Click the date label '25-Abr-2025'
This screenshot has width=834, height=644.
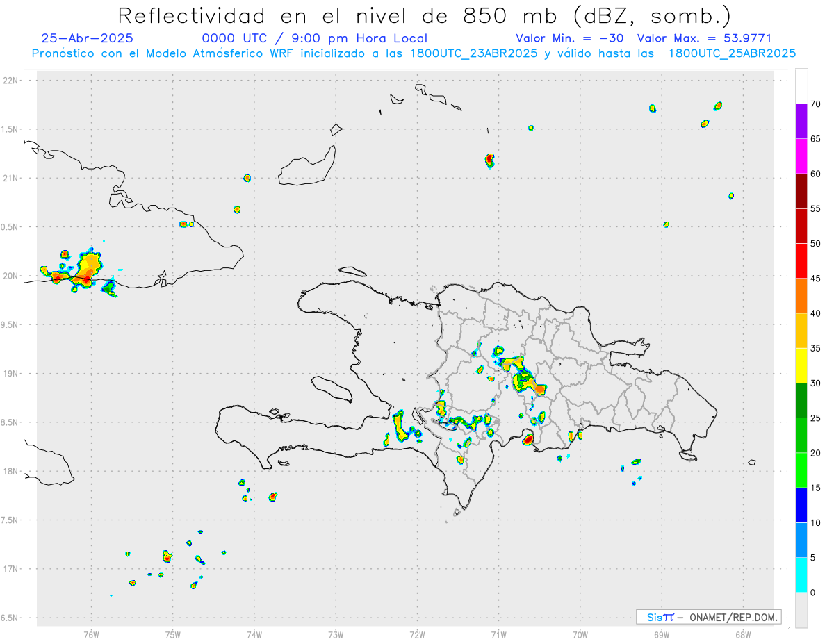click(88, 38)
